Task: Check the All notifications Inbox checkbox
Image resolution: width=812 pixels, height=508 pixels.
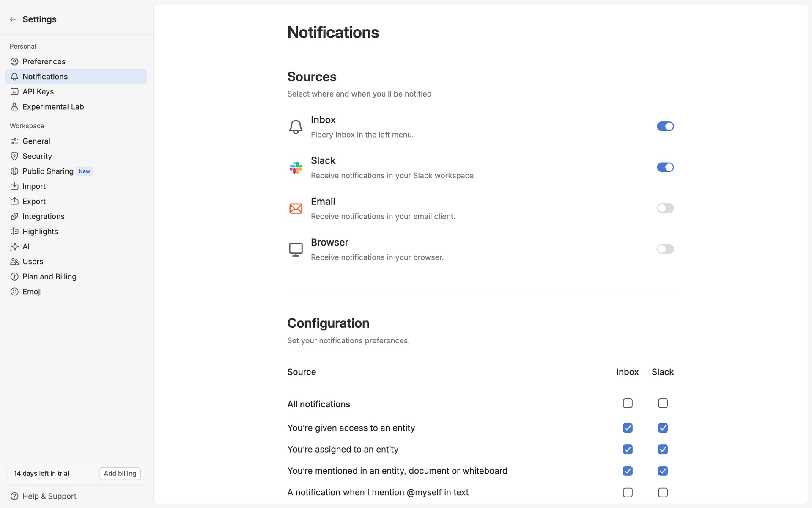Action: pos(628,403)
